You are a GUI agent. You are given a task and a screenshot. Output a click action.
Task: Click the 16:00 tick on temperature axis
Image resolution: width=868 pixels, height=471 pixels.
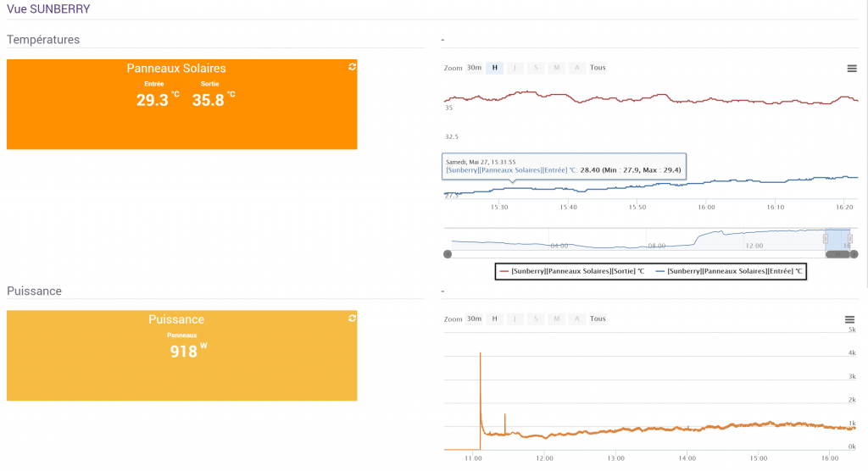(x=706, y=207)
